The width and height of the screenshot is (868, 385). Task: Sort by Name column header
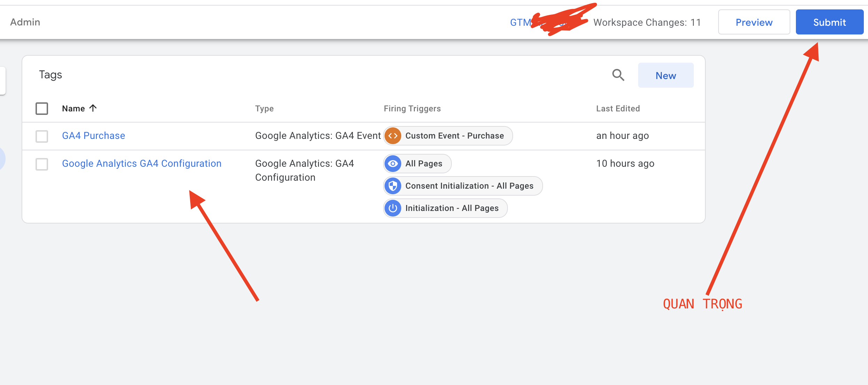[x=73, y=109]
